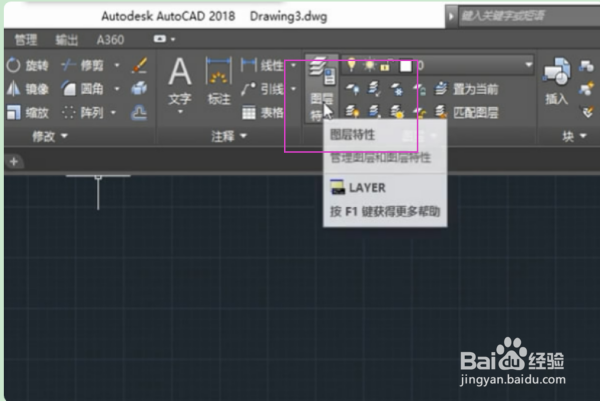The image size is (600, 401).
Task: Select the Array (阵列) tool
Action: pyautogui.click(x=83, y=113)
